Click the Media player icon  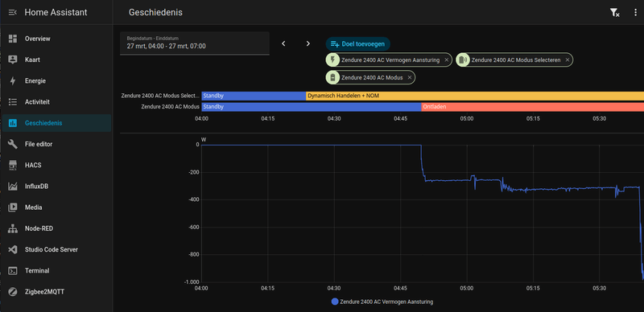tap(13, 207)
